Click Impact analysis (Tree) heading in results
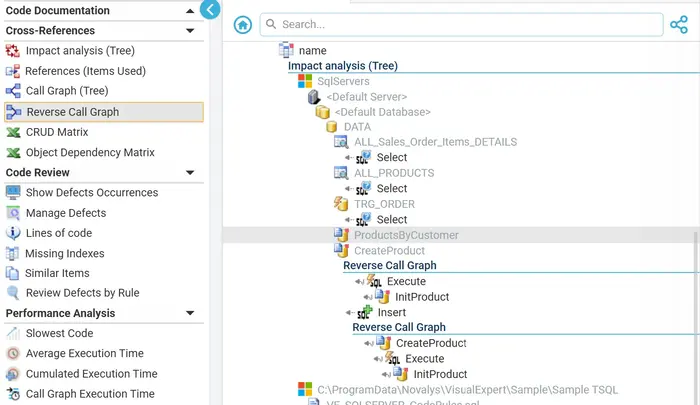Screen dimensions: 700x405 (x=343, y=66)
